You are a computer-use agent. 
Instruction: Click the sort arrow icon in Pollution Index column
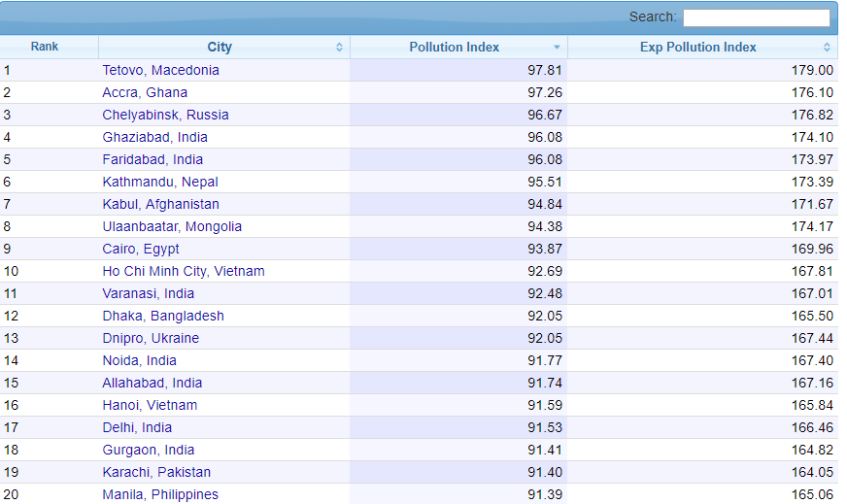557,48
